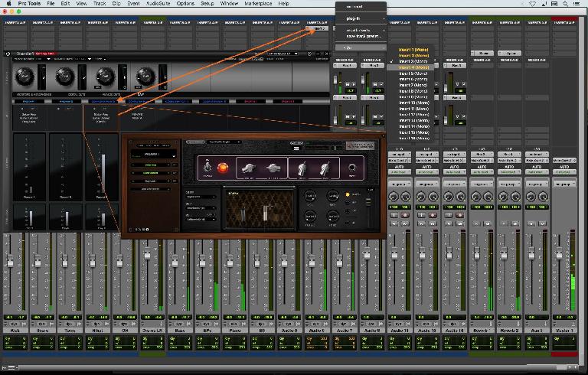Click the fourth large knob in channel strip plug-in
This screenshot has width=588, height=375.
coord(145,76)
